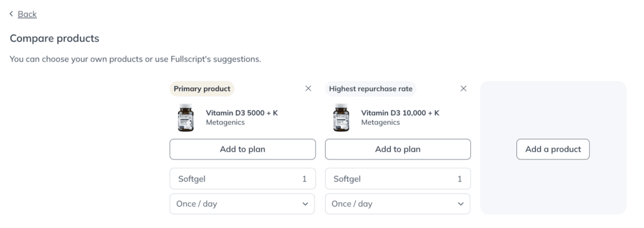Open the Vitamin D3 5000 + K bottle image
The height and width of the screenshot is (228, 644).
tap(186, 117)
